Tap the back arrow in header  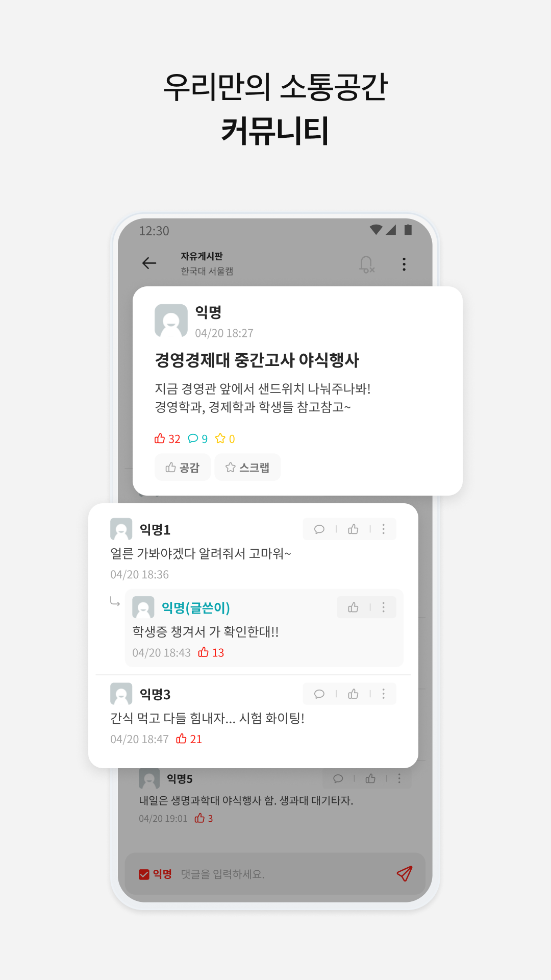coord(149,263)
